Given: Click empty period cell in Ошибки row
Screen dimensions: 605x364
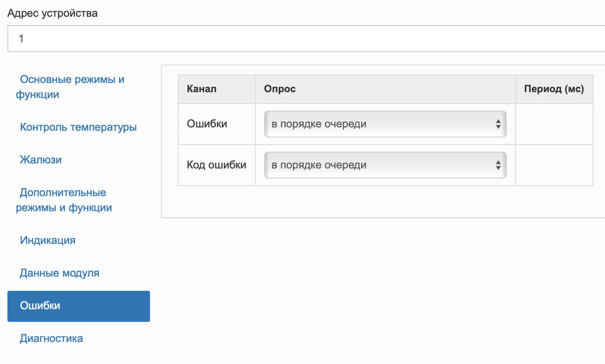Looking at the screenshot, I should coord(554,124).
